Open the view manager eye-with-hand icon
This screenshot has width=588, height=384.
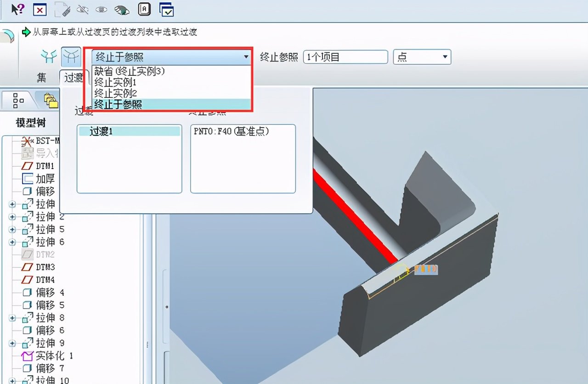[x=122, y=9]
